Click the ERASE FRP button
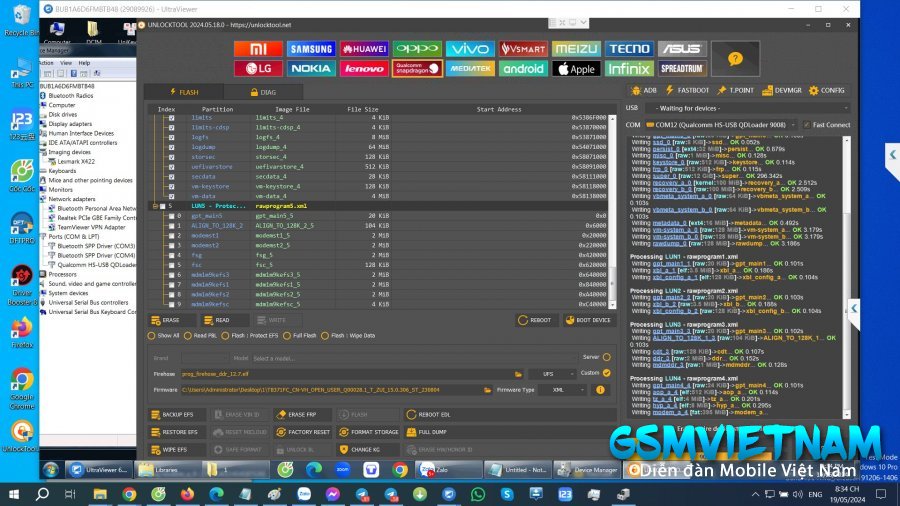Viewport: 900px width, 506px height. click(x=301, y=414)
